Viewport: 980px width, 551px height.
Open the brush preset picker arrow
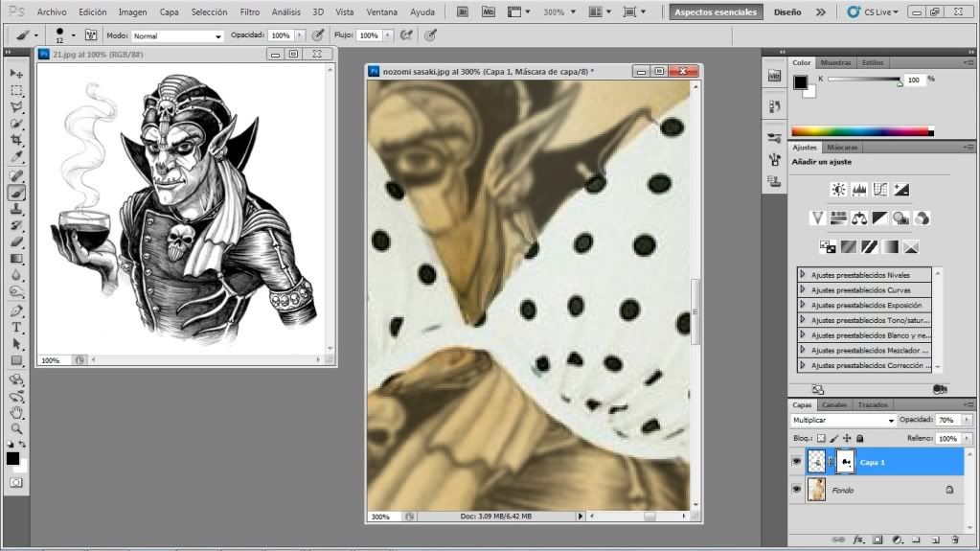(x=73, y=35)
